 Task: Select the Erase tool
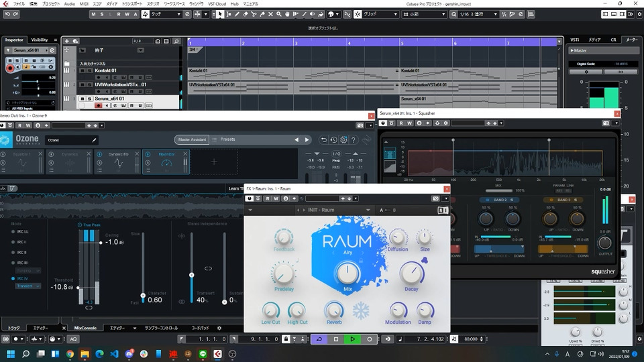pyautogui.click(x=246, y=14)
